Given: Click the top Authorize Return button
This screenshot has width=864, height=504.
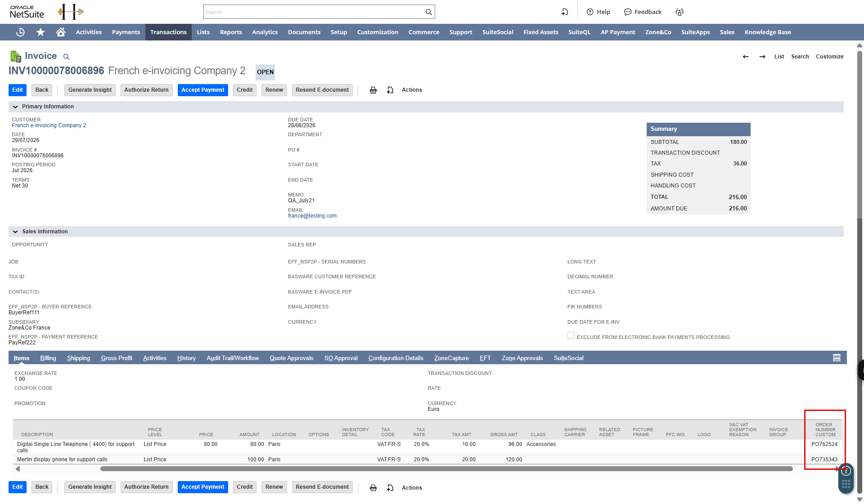Looking at the screenshot, I should pos(146,90).
